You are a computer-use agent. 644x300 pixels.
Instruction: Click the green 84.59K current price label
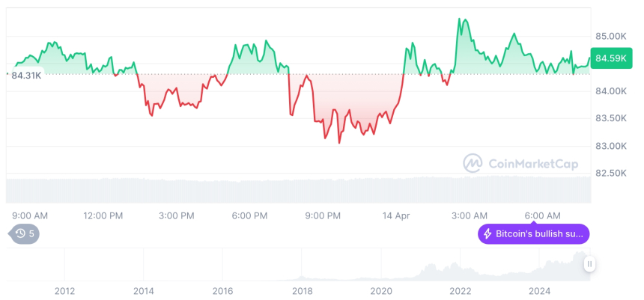[611, 58]
